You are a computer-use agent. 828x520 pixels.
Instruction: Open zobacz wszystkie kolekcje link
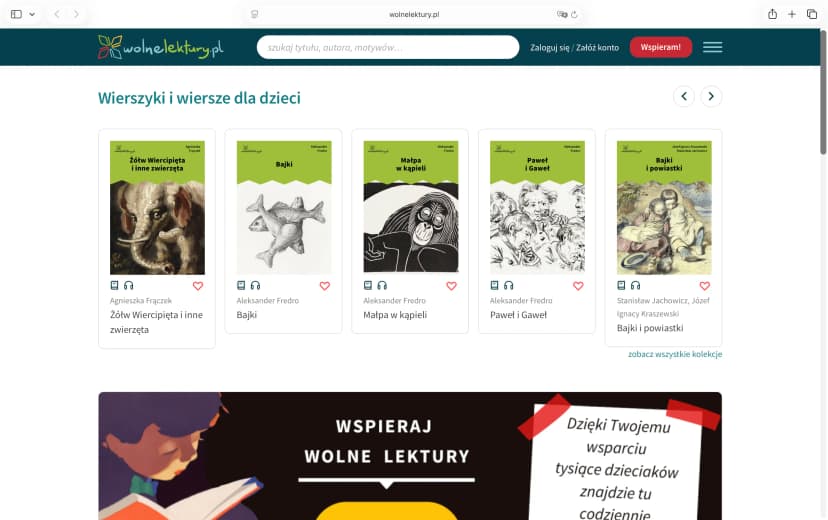pos(675,354)
